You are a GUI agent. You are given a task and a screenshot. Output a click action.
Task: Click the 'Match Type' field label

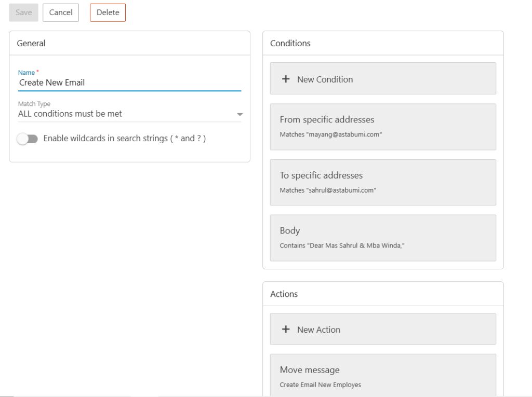(x=34, y=104)
